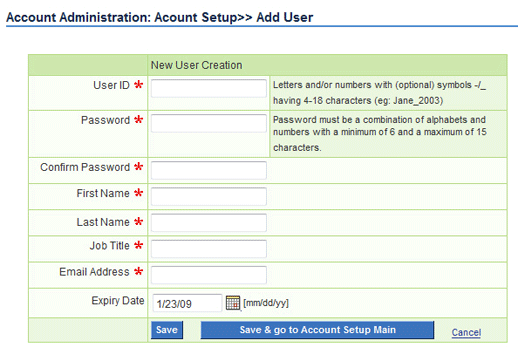This screenshot has height=361, width=518.
Task: Click the Last Name label
Action: (103, 222)
